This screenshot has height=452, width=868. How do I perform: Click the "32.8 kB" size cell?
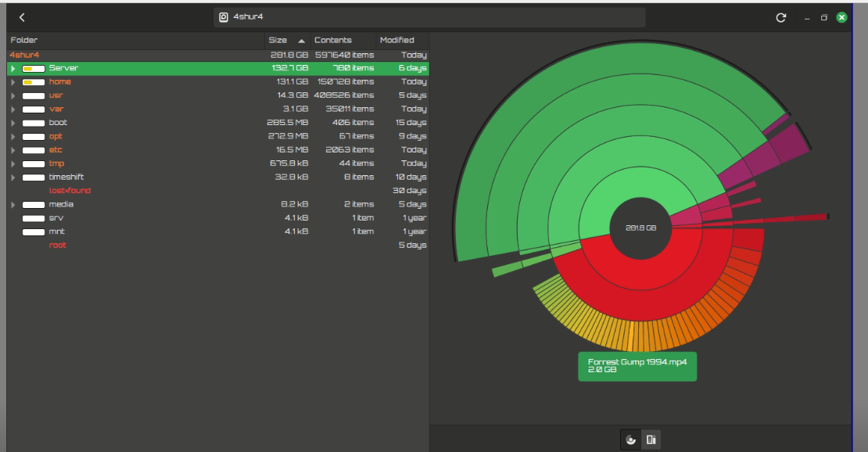click(292, 177)
